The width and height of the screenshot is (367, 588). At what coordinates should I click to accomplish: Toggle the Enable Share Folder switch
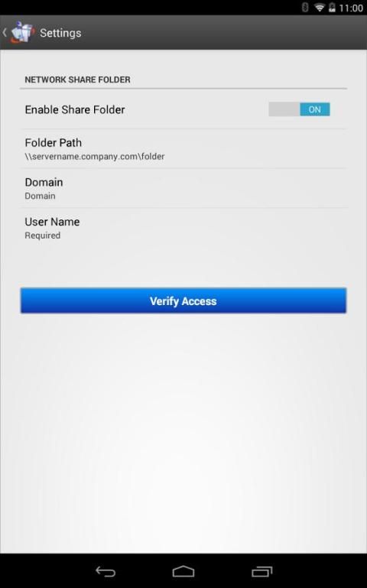[x=299, y=109]
